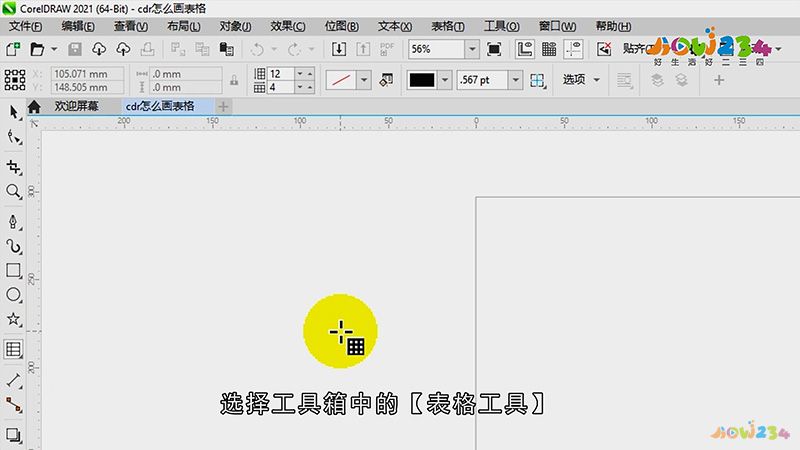Select the Artistic media tool

13,246
